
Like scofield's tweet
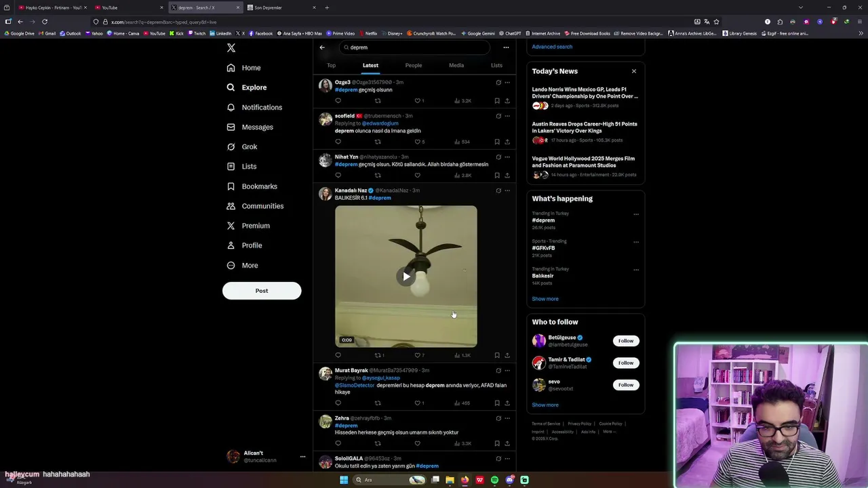coord(418,142)
